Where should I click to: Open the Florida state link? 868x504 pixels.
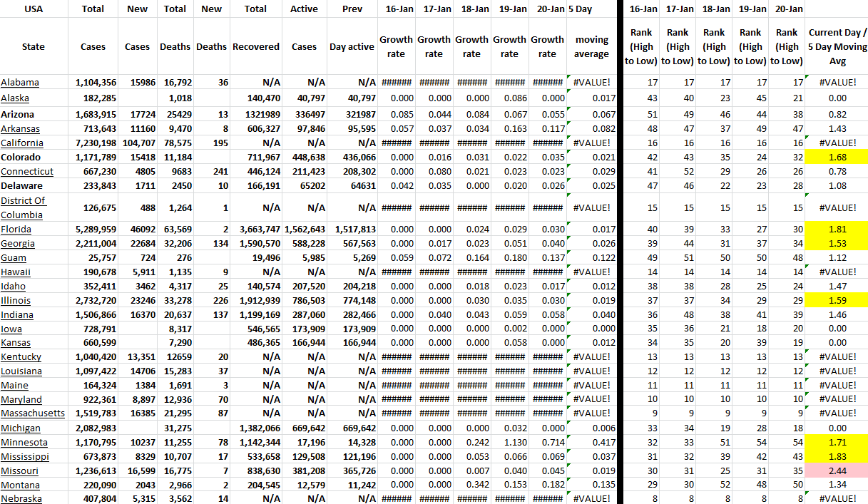pos(16,230)
